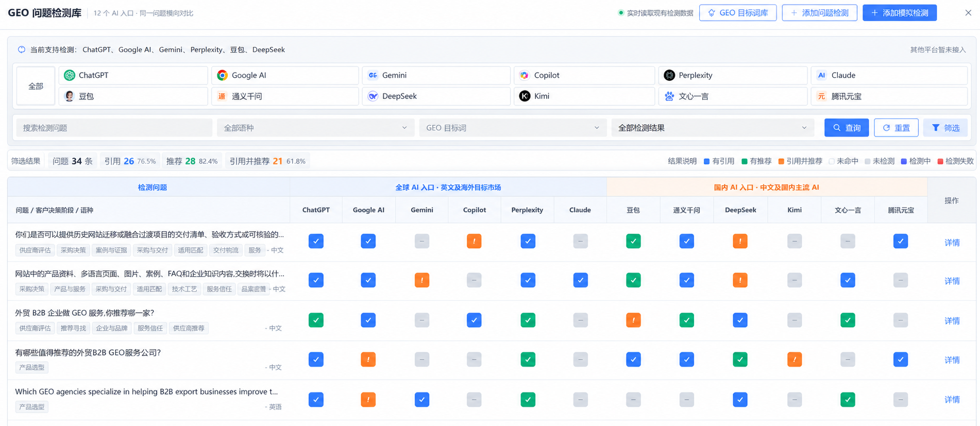Reset filters with the 重置 button
The image size is (980, 426).
pyautogui.click(x=896, y=128)
